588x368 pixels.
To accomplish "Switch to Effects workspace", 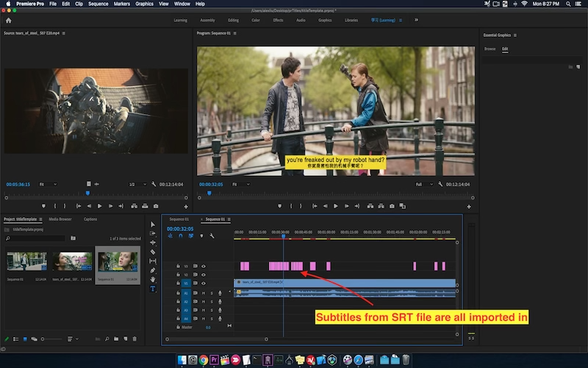I will pos(279,21).
